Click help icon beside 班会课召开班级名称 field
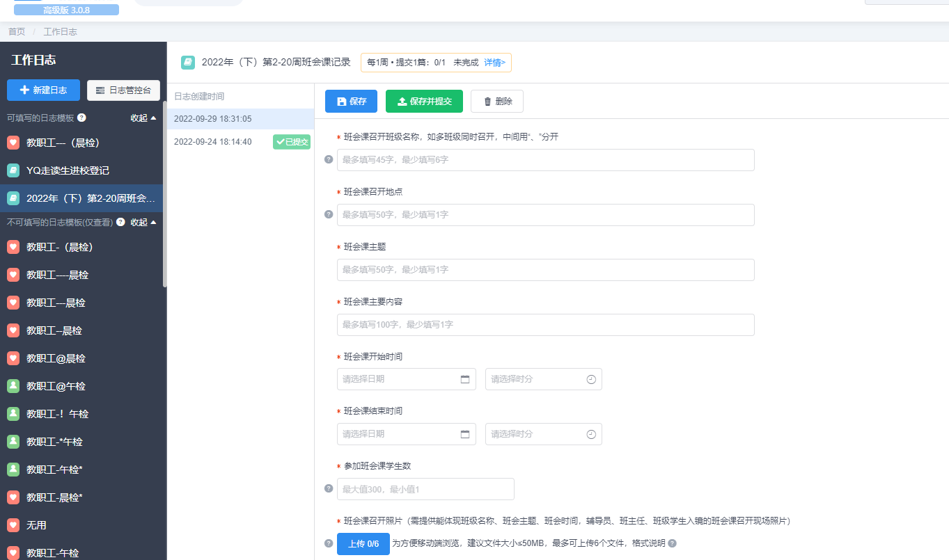Viewport: 949px width, 560px height. [329, 159]
